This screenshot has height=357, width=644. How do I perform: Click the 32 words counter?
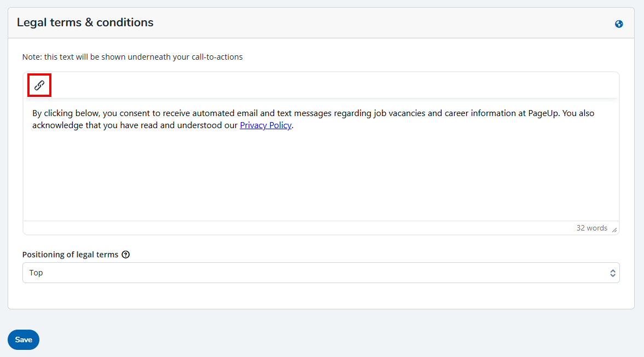(591, 228)
